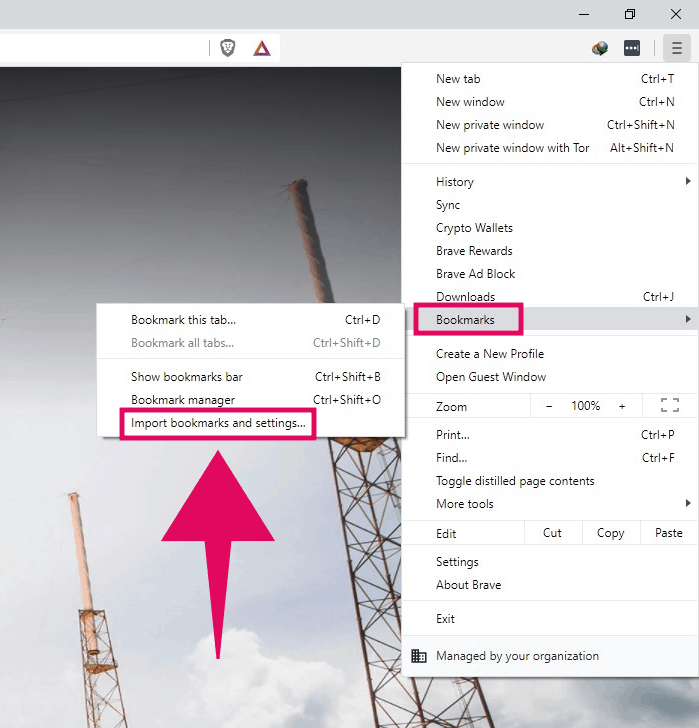Choose Toggle distilled page contents

click(550, 481)
